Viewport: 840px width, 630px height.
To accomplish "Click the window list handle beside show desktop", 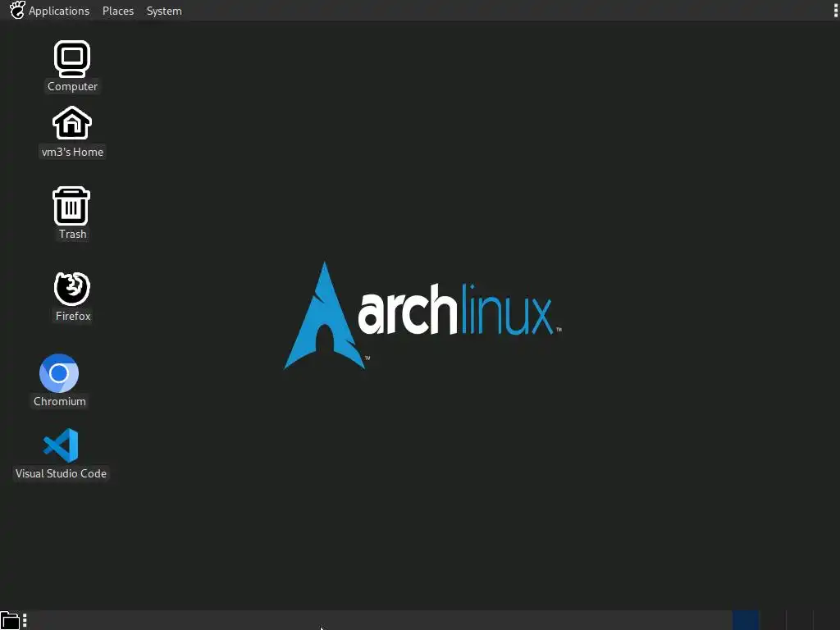I will click(x=25, y=620).
